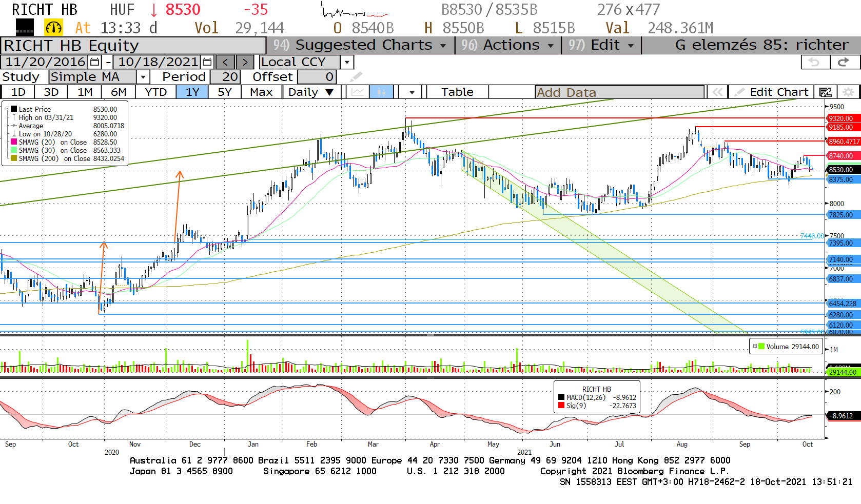Select the 1M time range tab

pos(85,92)
